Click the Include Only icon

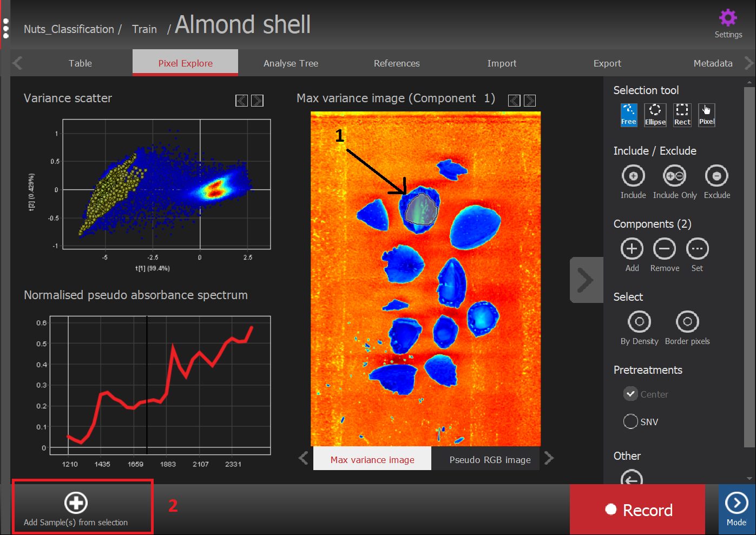coord(674,176)
